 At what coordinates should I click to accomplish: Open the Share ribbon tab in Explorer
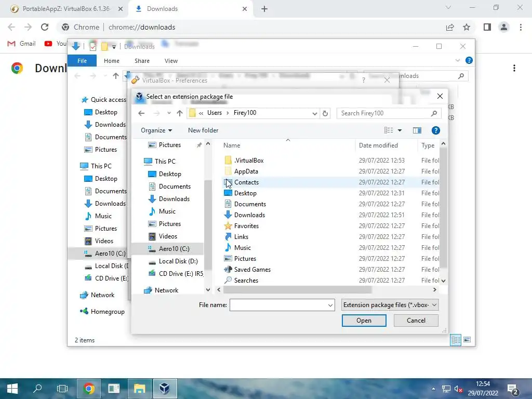pos(142,61)
